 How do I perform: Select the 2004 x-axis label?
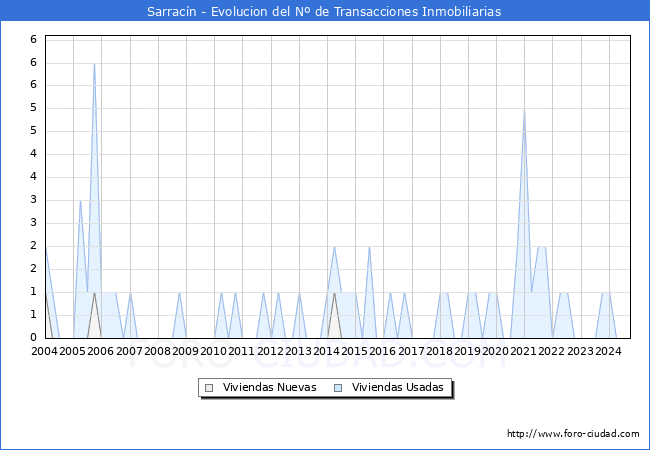tap(44, 351)
